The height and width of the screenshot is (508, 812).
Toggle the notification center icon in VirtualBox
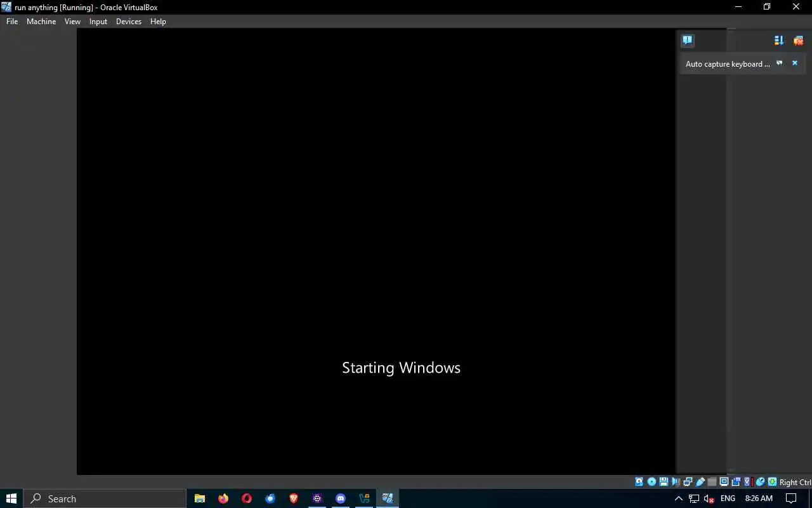pos(688,41)
